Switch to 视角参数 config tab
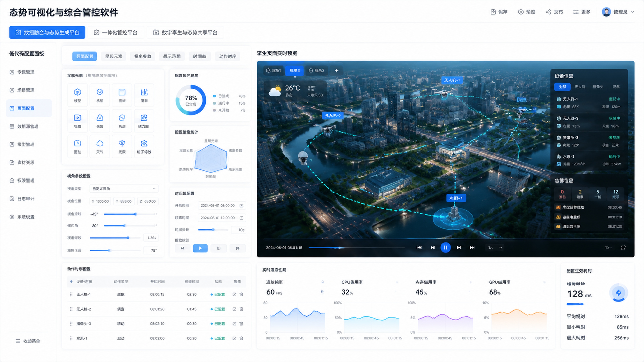This screenshot has height=362, width=644. tap(143, 56)
